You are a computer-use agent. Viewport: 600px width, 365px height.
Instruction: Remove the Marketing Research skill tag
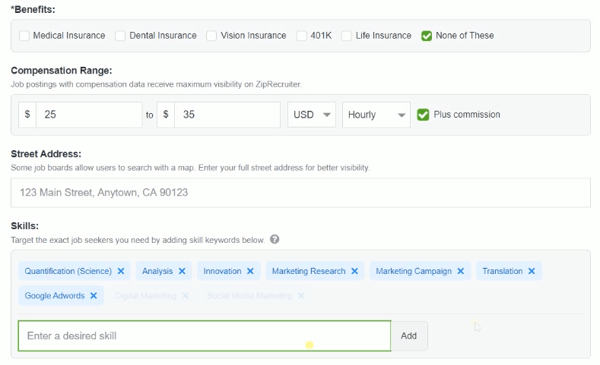355,271
